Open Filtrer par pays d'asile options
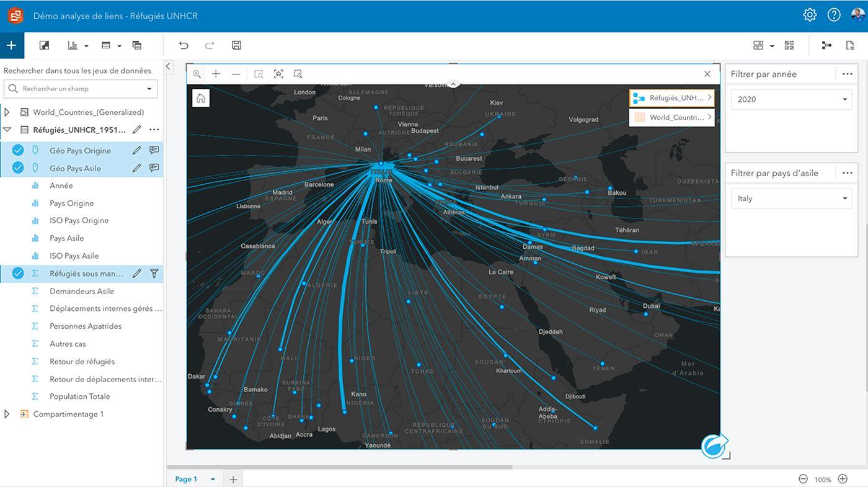The width and height of the screenshot is (868, 487). (848, 173)
